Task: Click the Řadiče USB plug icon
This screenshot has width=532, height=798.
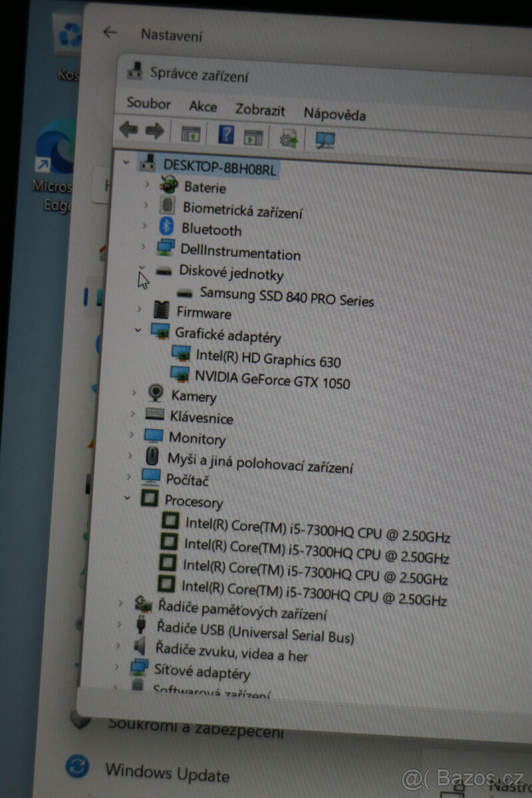Action: click(x=141, y=625)
